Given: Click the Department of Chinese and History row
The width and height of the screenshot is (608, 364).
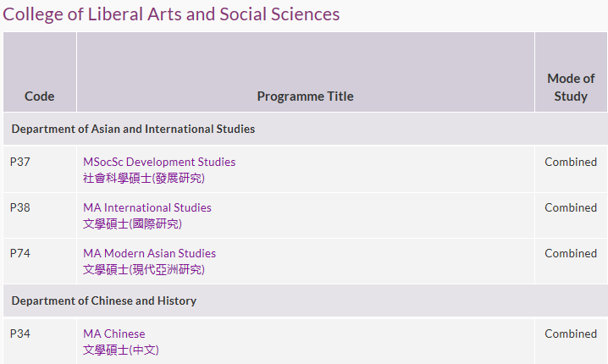Looking at the screenshot, I should (305, 301).
